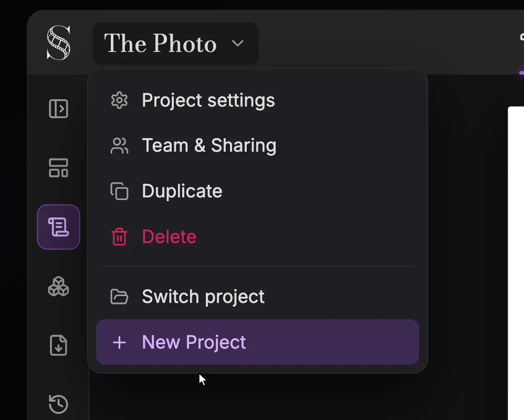Expand the sidebar panel toggle icon
The image size is (524, 420).
coord(58,109)
